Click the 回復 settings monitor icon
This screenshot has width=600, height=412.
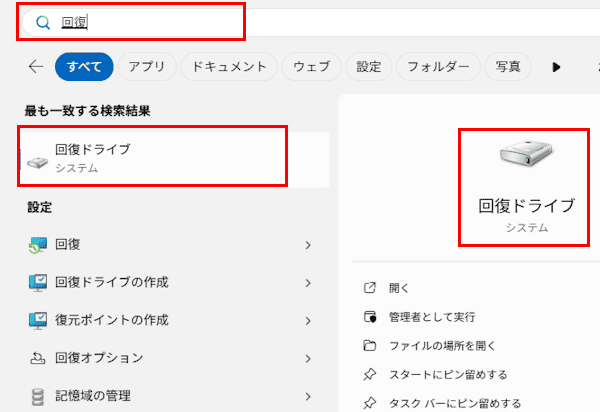38,245
